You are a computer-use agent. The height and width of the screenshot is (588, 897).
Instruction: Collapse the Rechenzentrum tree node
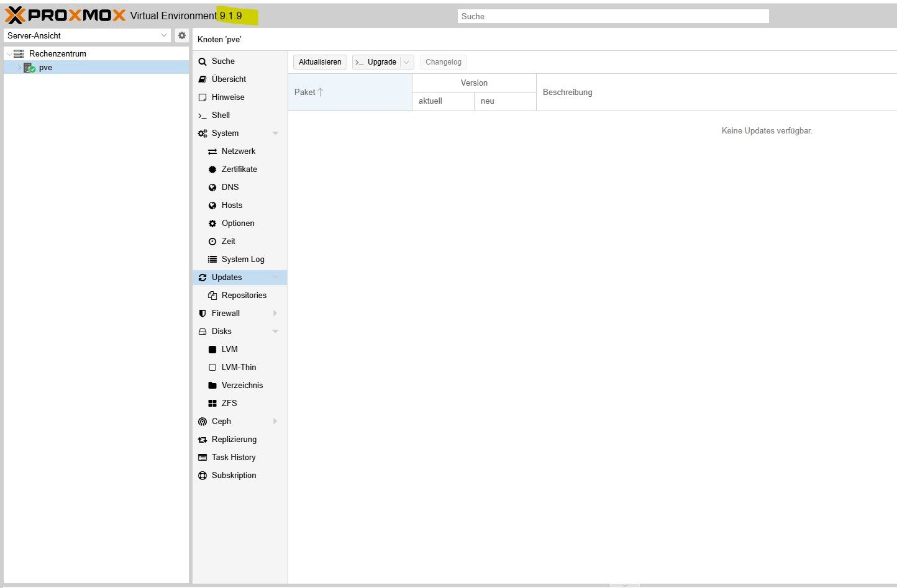pyautogui.click(x=9, y=54)
